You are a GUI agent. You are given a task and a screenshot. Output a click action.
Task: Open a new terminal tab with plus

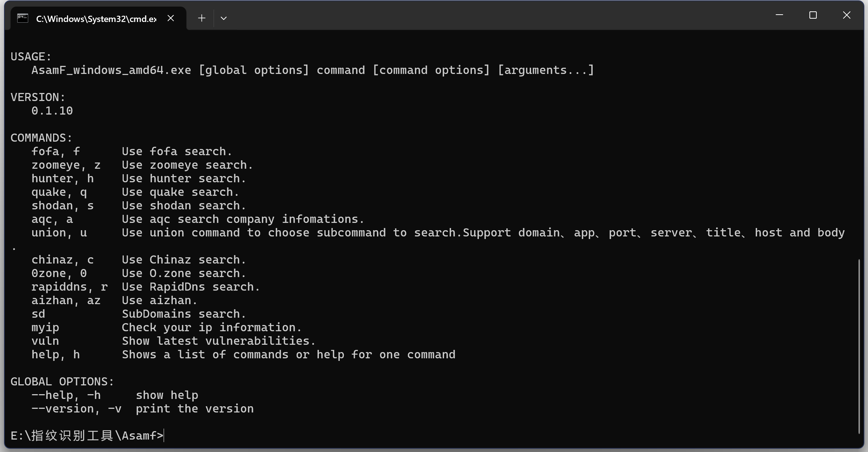point(201,18)
